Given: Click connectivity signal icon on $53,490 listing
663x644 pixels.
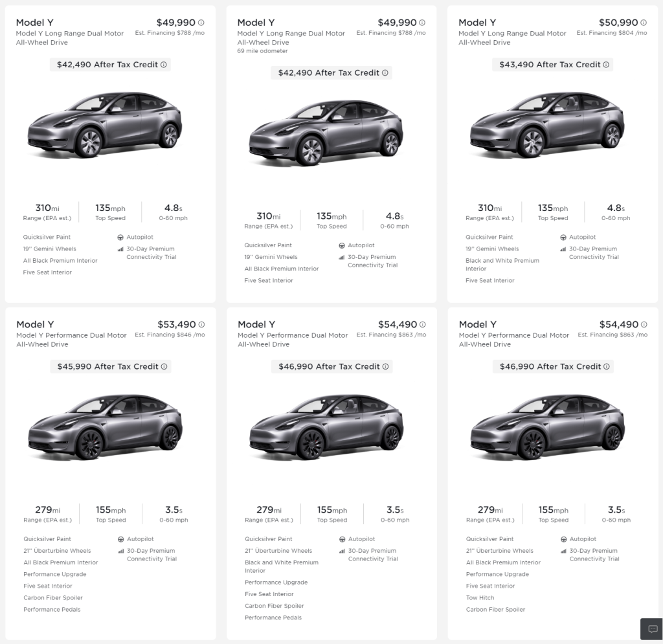Looking at the screenshot, I should pyautogui.click(x=121, y=551).
